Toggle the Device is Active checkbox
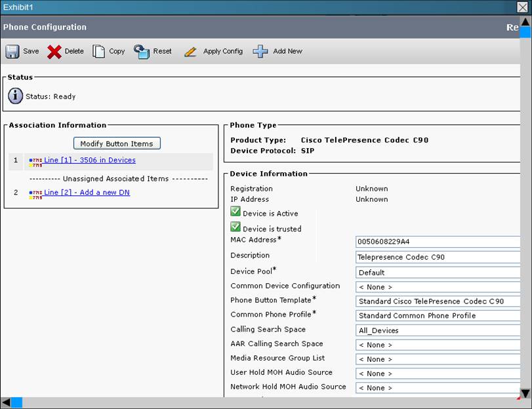 tap(235, 212)
